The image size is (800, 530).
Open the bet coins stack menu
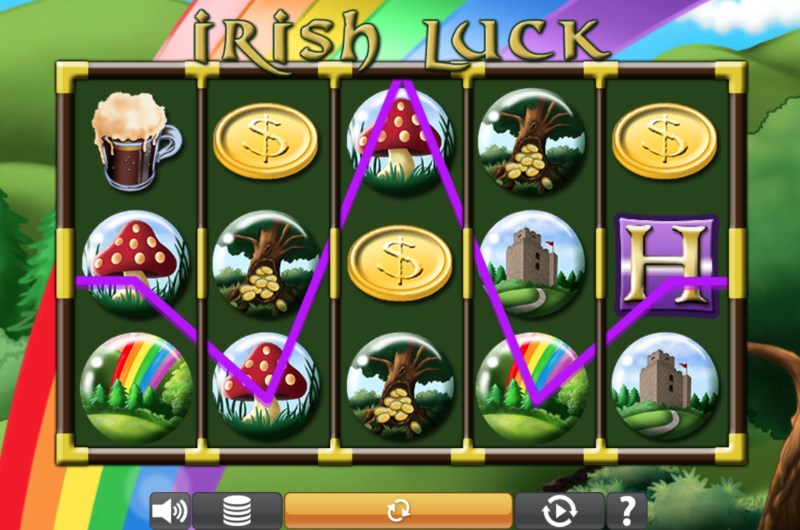click(x=237, y=511)
